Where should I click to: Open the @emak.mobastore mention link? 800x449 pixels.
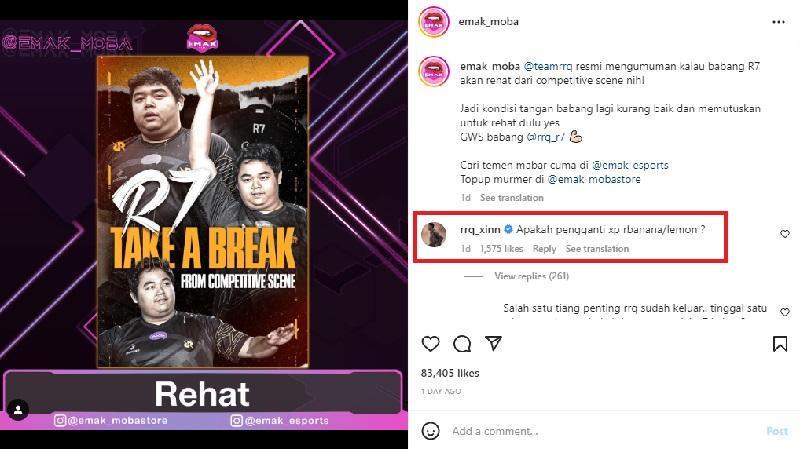(x=594, y=179)
